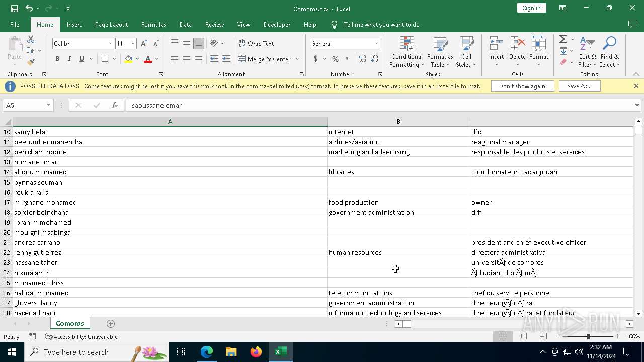Apply the yellow Fill Color
Image resolution: width=644 pixels, height=362 pixels.
[128, 59]
